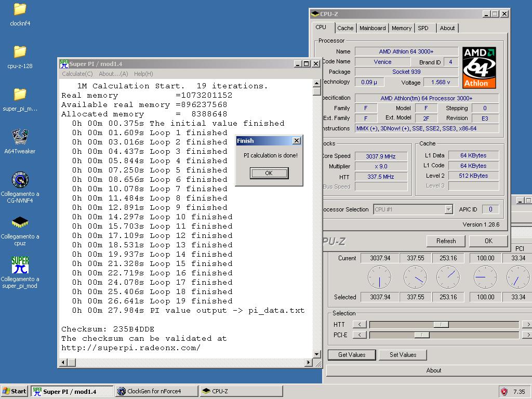Image resolution: width=532 pixels, height=399 pixels.
Task: Switch to the Memory tab
Action: pyautogui.click(x=402, y=28)
